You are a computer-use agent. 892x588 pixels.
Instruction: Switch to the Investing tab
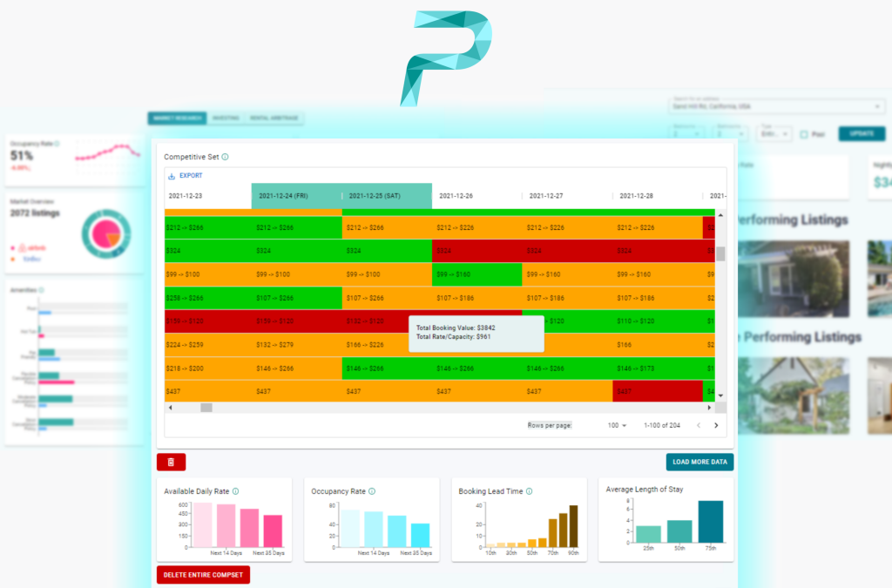226,118
